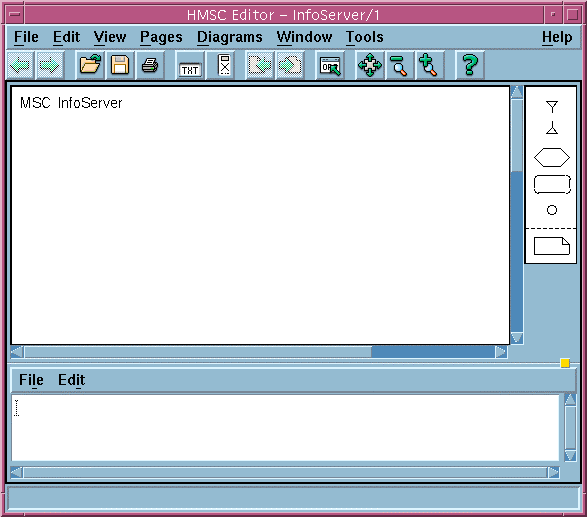The height and width of the screenshot is (517, 587).
Task: Toggle the TXT text window icon
Action: pos(190,66)
